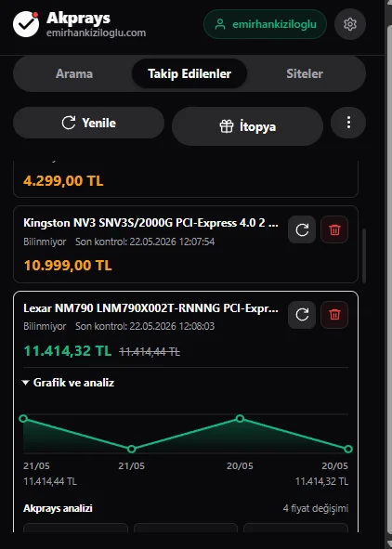Click the Akprays checkmark logo

coord(26,24)
